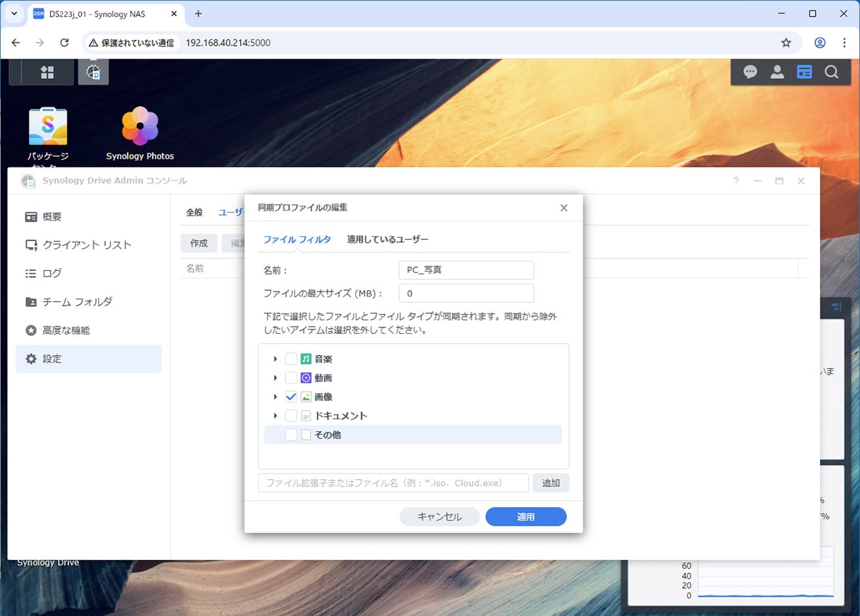Screen dimensions: 860x616
Task: Expand the ドキュメント tree node
Action: pyautogui.click(x=275, y=416)
